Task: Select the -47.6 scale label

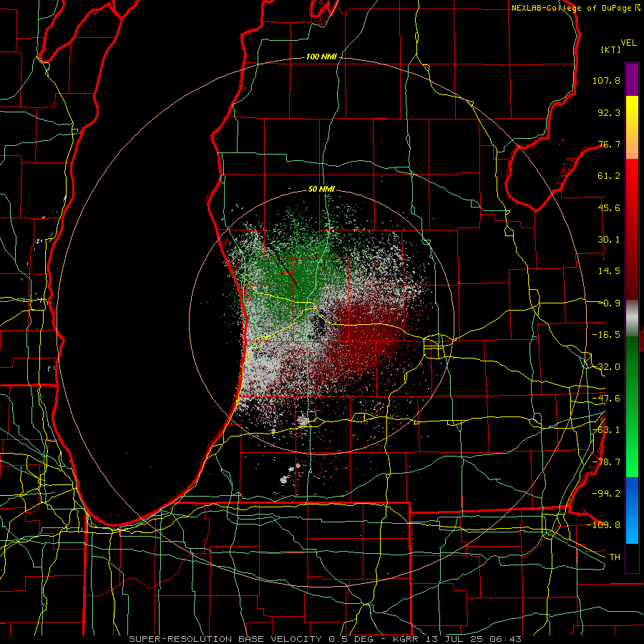Action: 606,399
